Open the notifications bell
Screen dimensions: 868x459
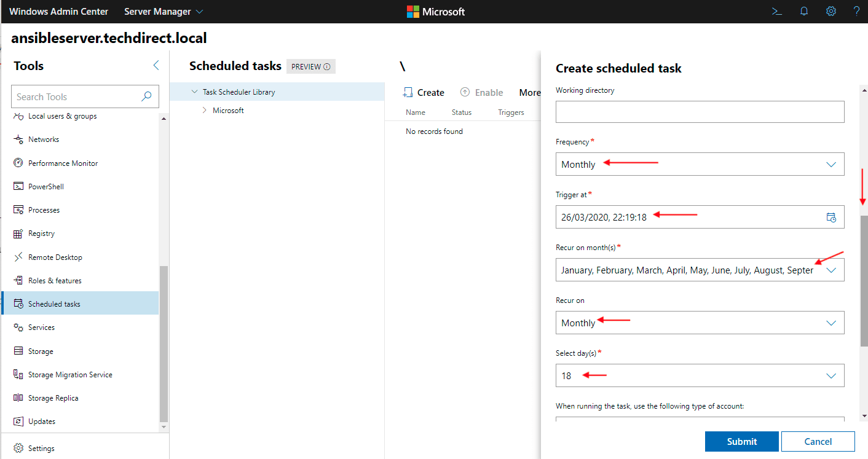pyautogui.click(x=804, y=11)
